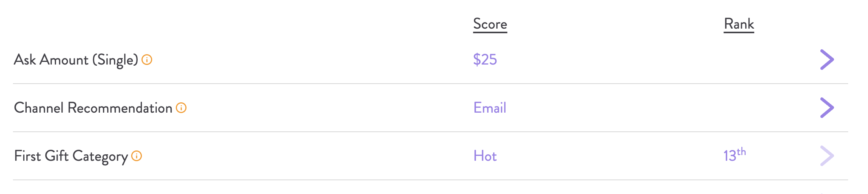This screenshot has width=868, height=194.
Task: Select the 13th rank value
Action: [x=734, y=155]
